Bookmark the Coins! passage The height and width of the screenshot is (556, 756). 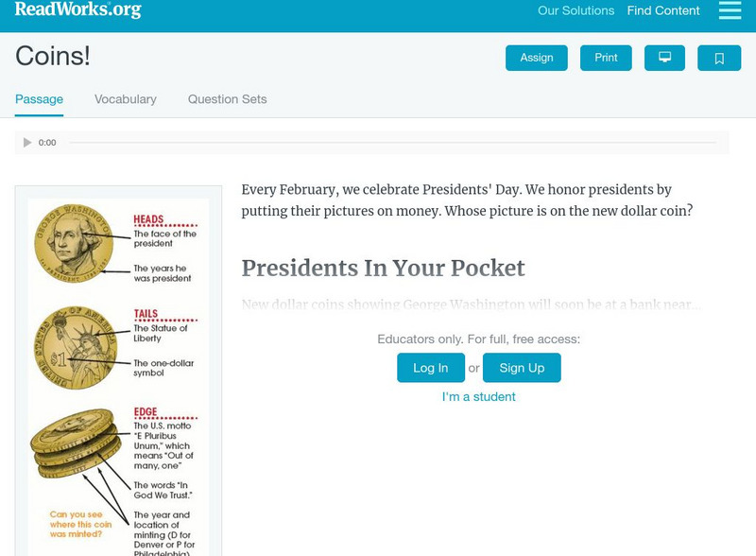719,58
